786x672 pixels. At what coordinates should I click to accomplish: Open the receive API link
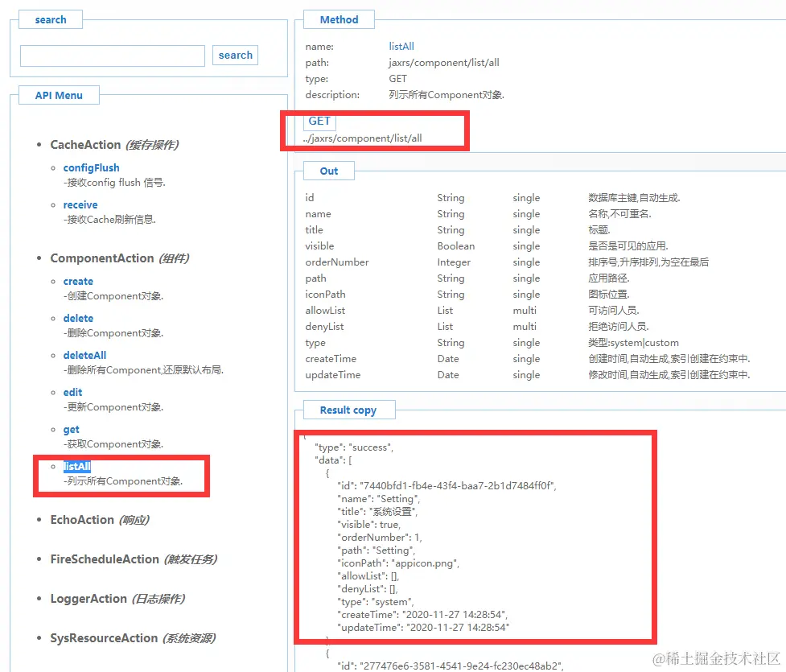click(80, 204)
